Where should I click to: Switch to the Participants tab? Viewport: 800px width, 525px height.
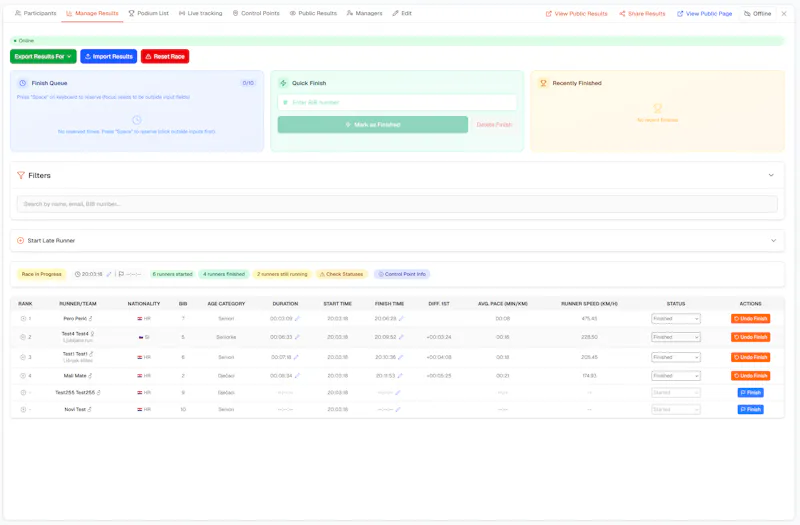point(36,13)
